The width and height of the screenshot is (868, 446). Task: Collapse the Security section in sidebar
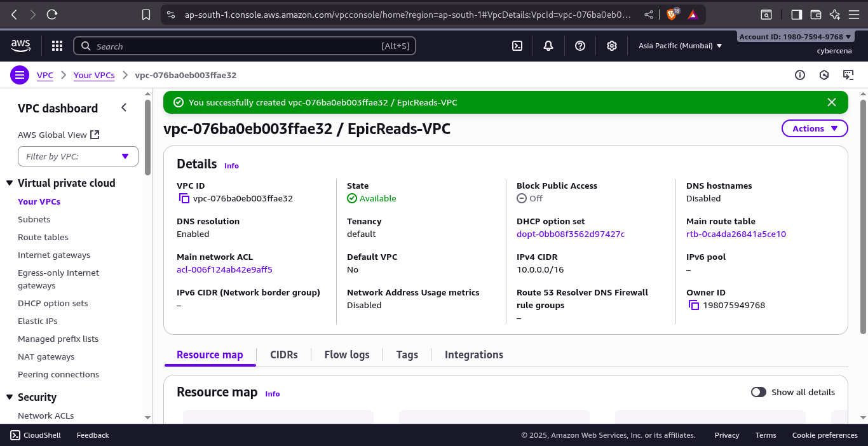coord(10,397)
